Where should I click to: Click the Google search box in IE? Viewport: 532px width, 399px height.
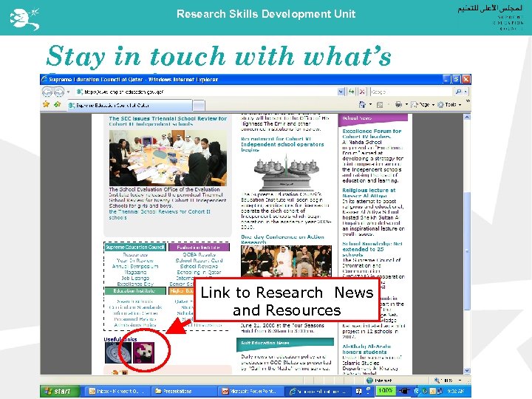tap(411, 92)
